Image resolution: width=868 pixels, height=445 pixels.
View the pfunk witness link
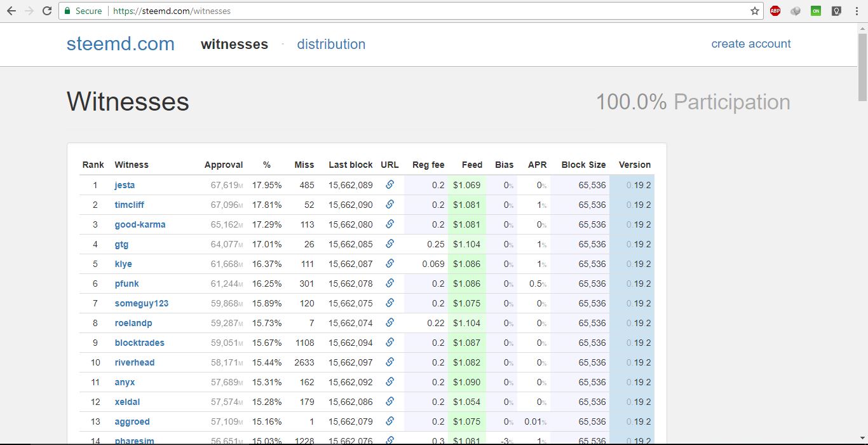126,284
